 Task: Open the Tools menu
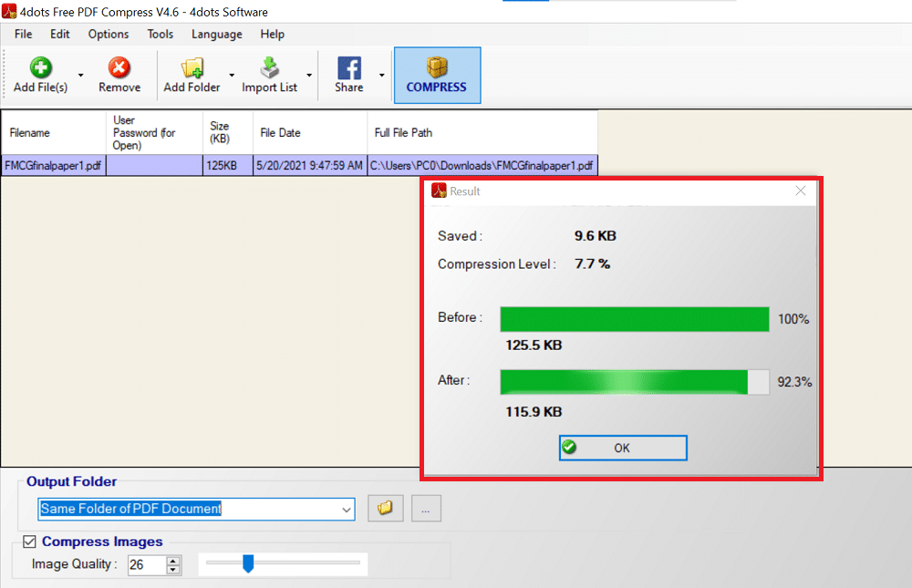click(x=160, y=34)
